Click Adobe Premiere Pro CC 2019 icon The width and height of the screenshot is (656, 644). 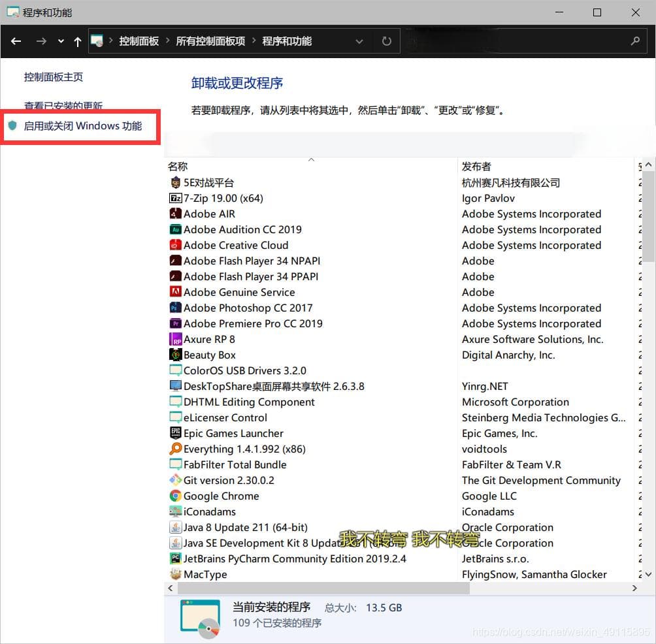tap(175, 324)
